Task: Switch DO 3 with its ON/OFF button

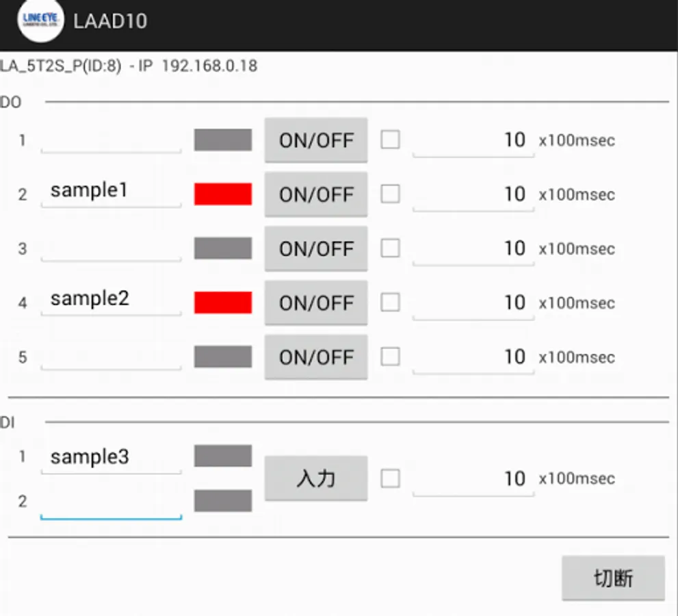Action: point(316,248)
